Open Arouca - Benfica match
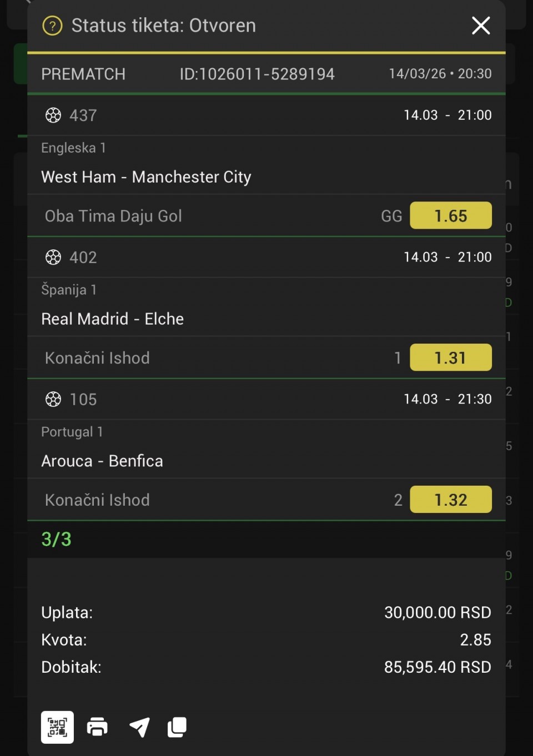Viewport: 533px width, 756px height. click(x=102, y=461)
